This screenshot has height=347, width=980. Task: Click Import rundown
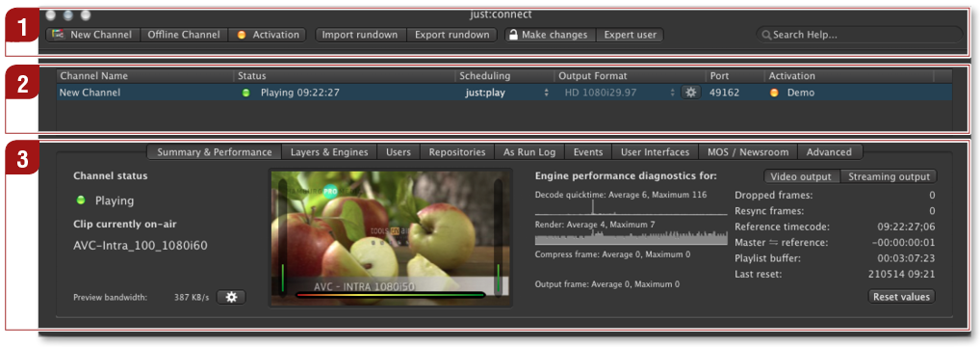coord(360,35)
